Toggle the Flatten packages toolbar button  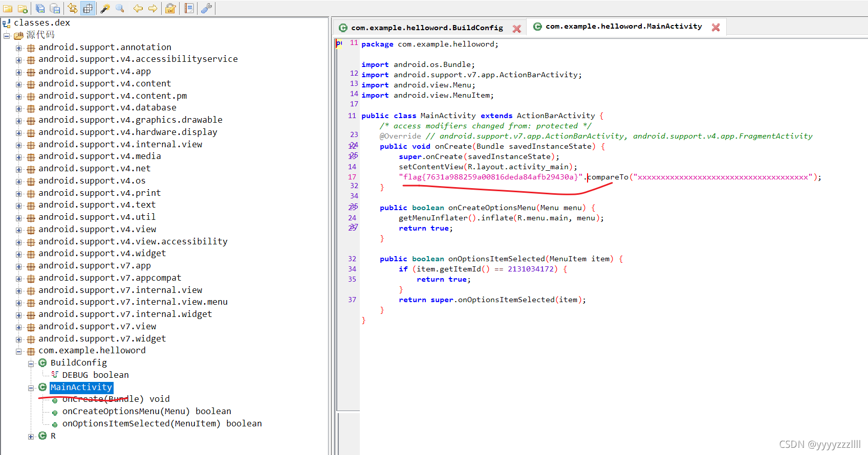coord(88,8)
